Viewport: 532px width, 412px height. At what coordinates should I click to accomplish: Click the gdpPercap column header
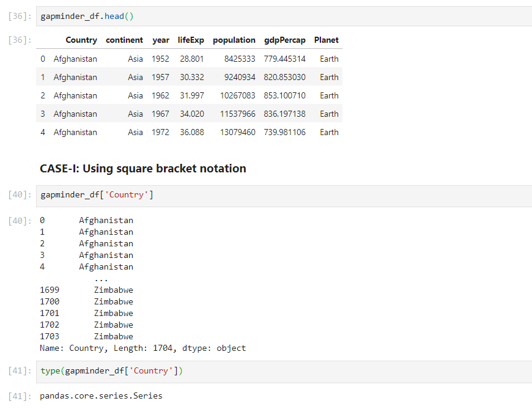[285, 40]
